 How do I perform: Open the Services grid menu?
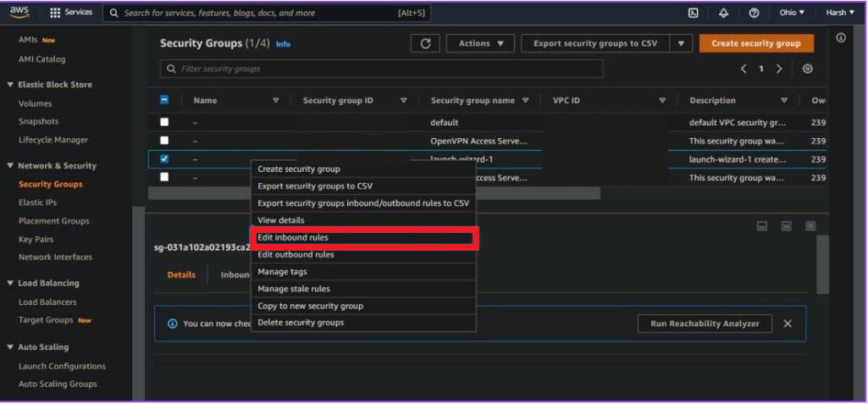[71, 12]
